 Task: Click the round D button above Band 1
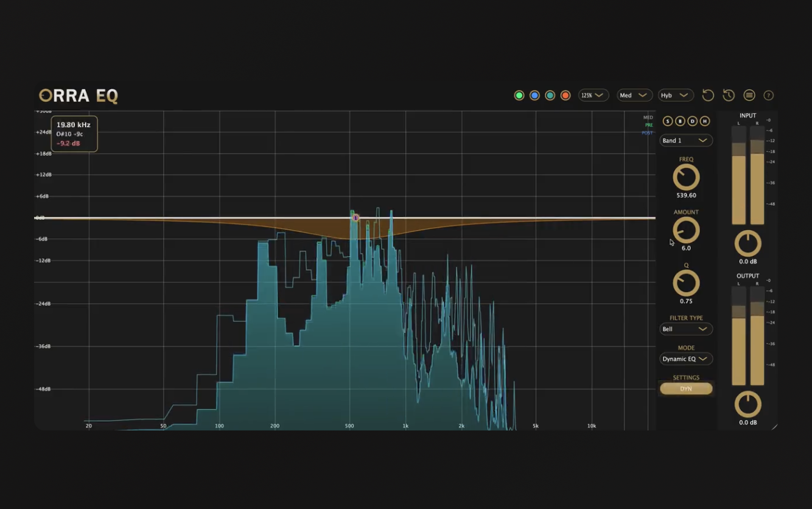pos(692,121)
